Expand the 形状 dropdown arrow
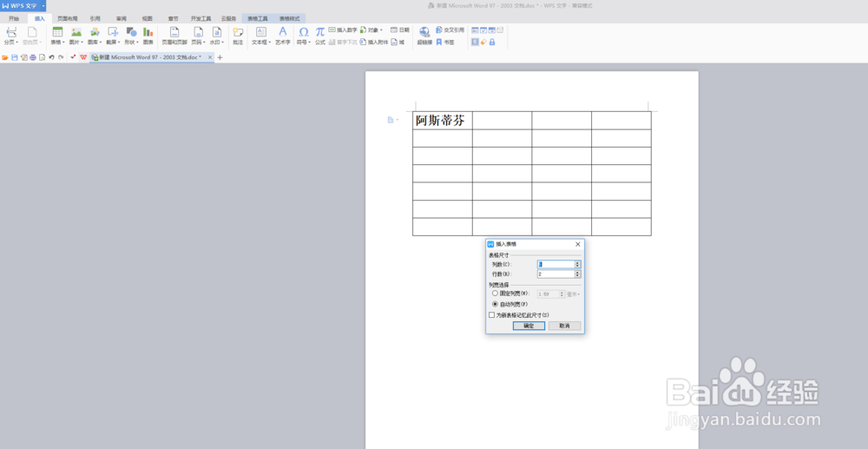 pos(138,42)
